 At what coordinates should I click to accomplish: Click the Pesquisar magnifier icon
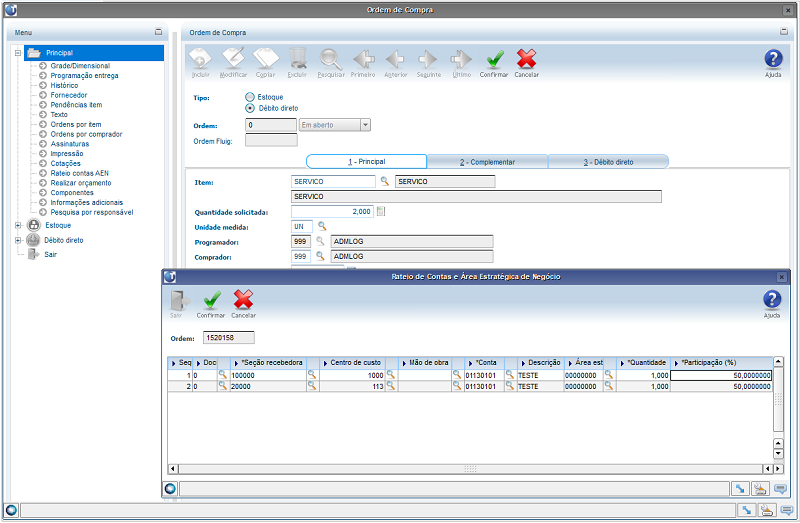click(331, 59)
